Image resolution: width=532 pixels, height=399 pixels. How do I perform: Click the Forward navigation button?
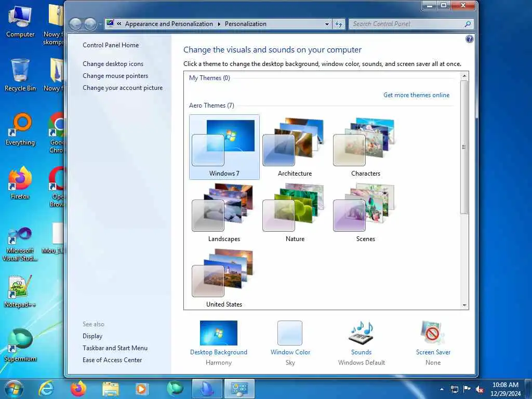[90, 24]
